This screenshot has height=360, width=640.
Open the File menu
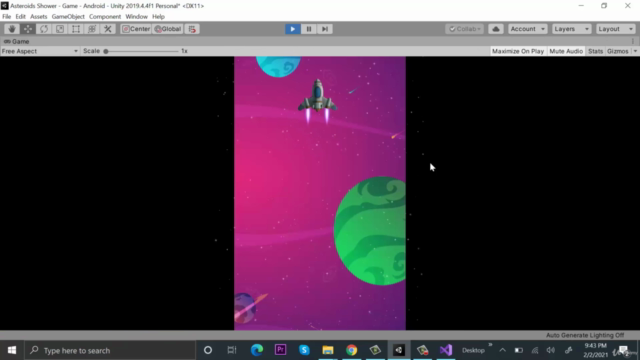pyautogui.click(x=7, y=17)
